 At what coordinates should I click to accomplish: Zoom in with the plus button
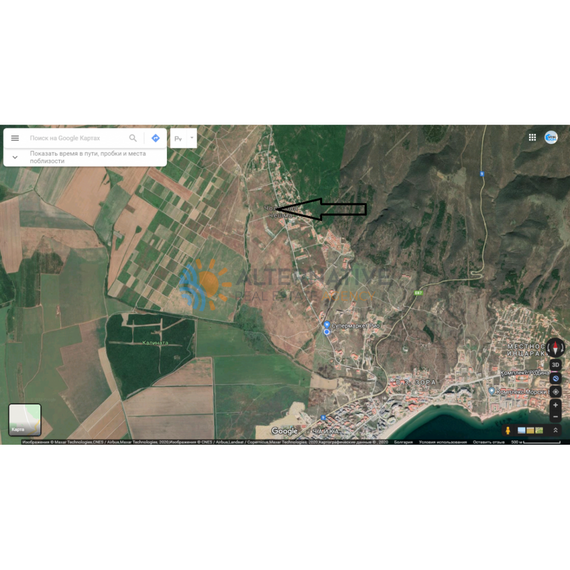coord(555,405)
